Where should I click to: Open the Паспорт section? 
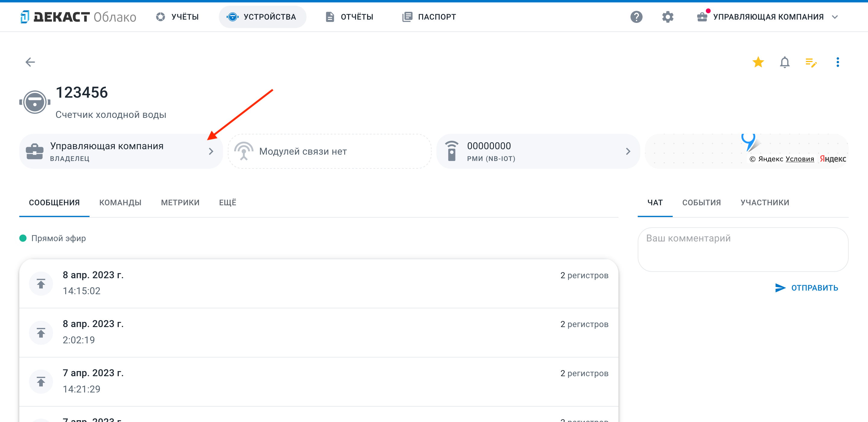(x=429, y=17)
